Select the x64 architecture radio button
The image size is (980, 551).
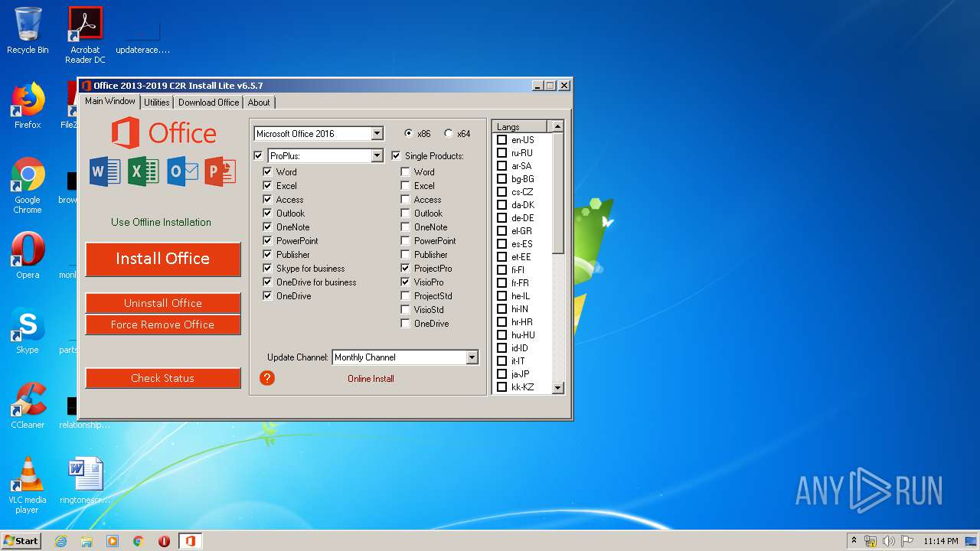point(448,133)
